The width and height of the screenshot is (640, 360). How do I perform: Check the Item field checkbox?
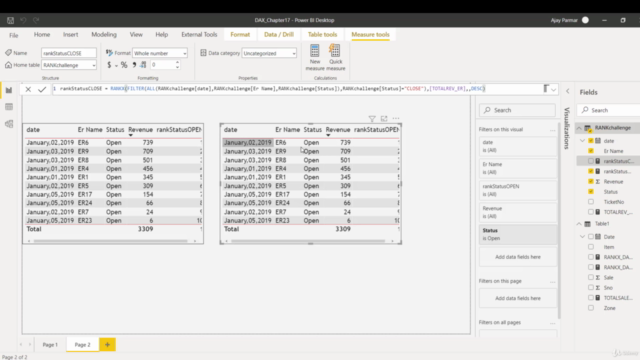(591, 247)
